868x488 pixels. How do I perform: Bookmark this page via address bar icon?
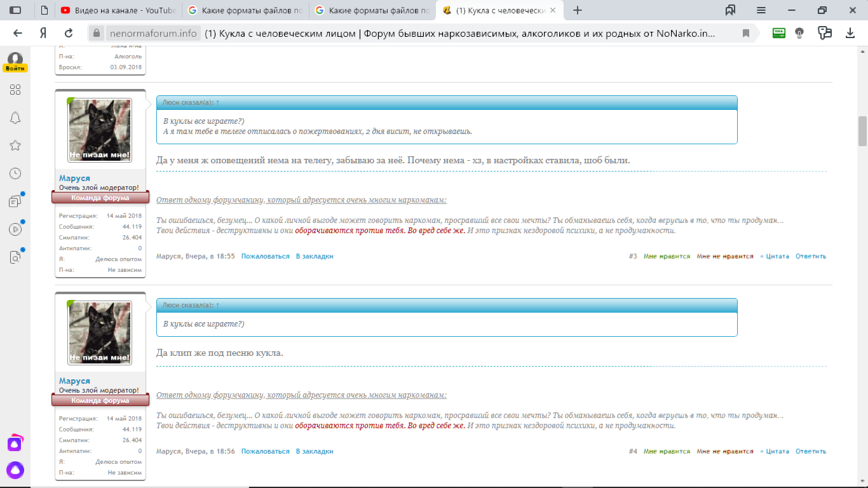pos(746,34)
